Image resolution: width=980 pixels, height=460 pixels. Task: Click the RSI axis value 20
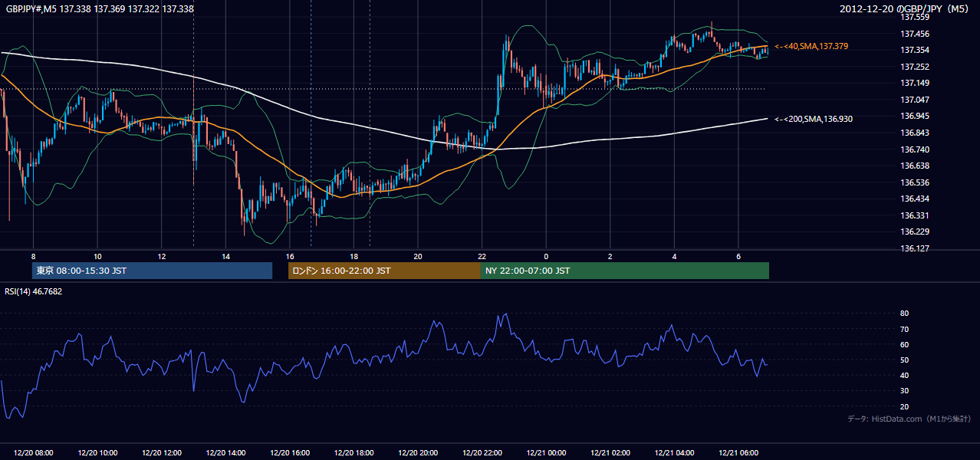click(x=904, y=406)
